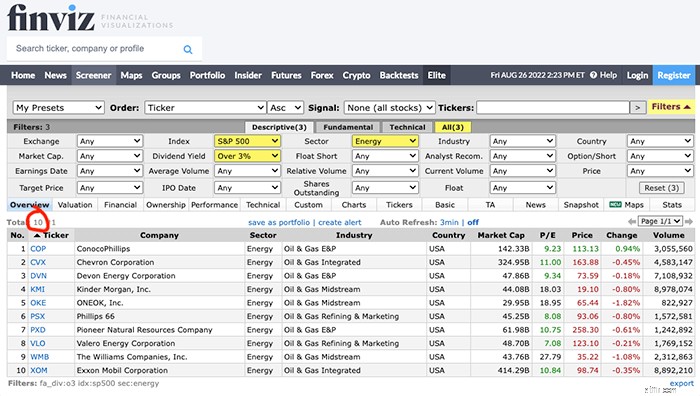Open the COP ticker link
The image size is (700, 396).
pyautogui.click(x=38, y=249)
